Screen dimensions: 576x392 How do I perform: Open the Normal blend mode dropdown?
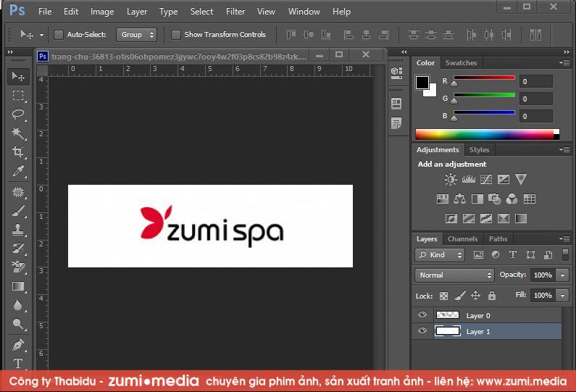coord(454,275)
